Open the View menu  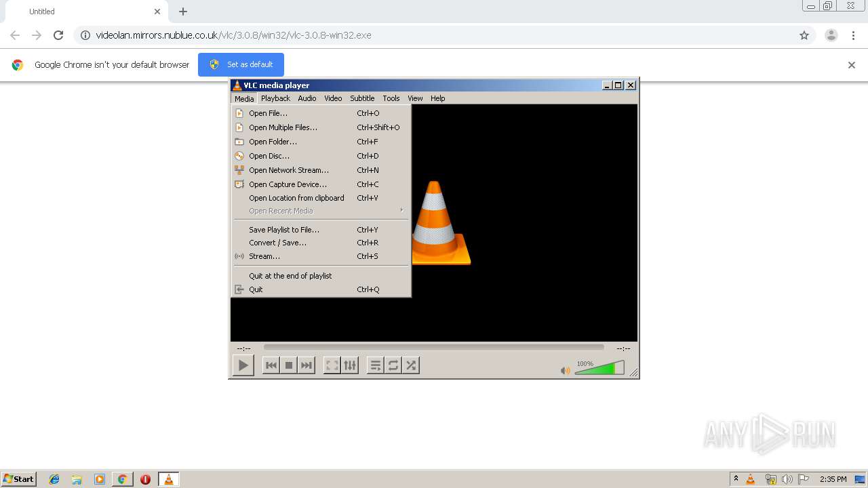[x=415, y=98]
